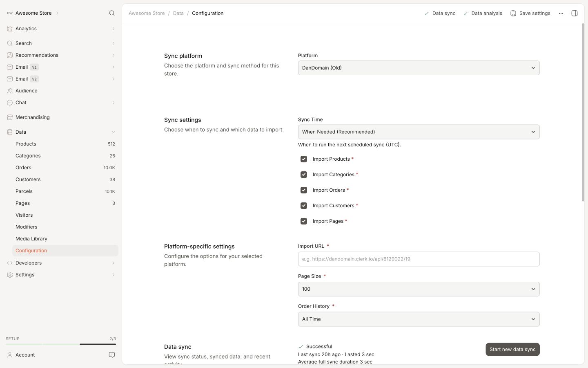Open the Sync Time dropdown

(419, 132)
